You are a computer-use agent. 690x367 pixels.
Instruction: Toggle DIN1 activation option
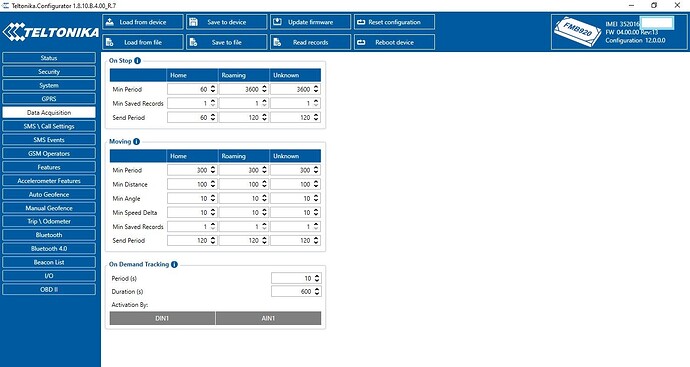tap(162, 318)
